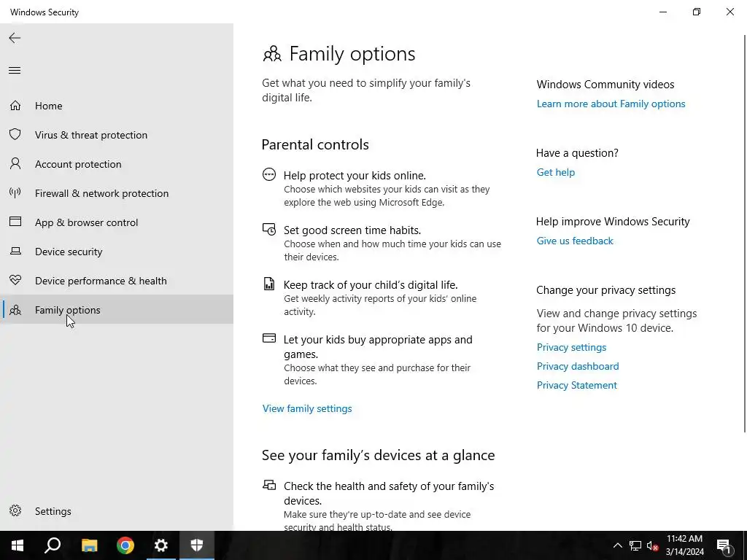The image size is (747, 560).
Task: Click the Family options people icon in sidebar
Action: 15,310
